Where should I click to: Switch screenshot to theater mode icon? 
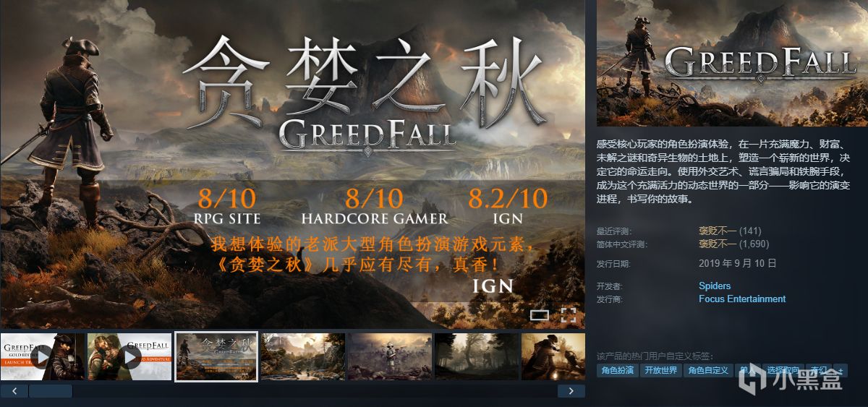click(539, 315)
